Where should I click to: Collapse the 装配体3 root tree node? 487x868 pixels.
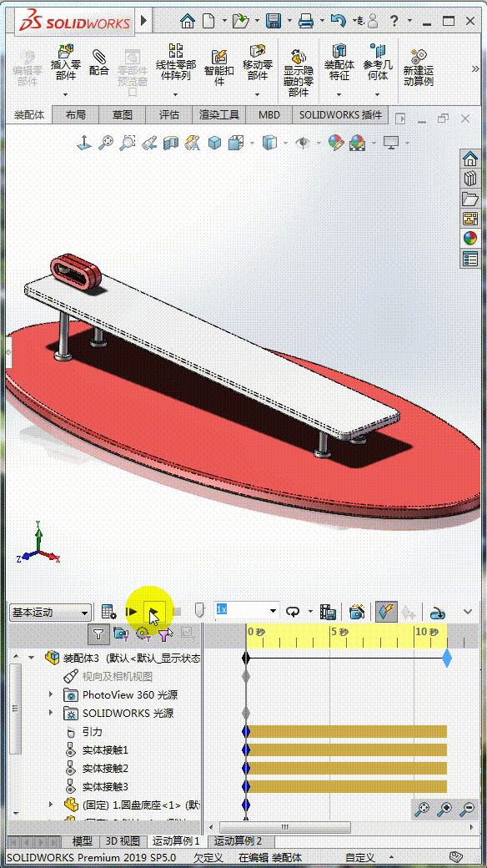point(32,658)
